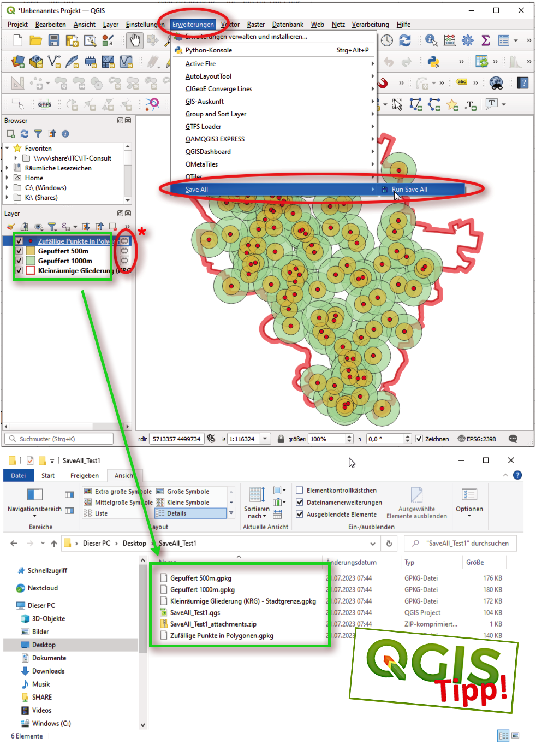
Task: Open the map scale dropdown
Action: [265, 439]
